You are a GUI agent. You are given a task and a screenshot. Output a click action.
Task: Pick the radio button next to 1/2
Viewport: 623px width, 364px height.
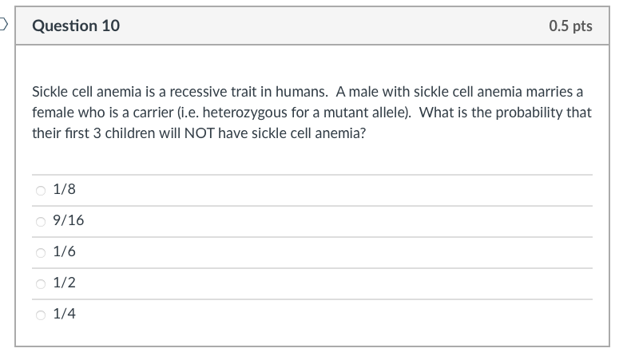[41, 284]
